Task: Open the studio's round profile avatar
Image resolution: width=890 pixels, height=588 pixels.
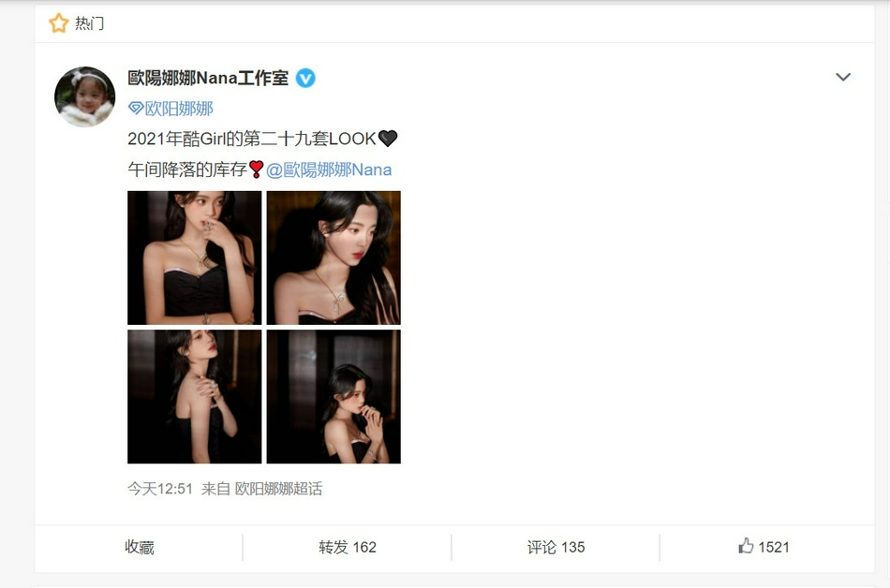Action: (x=84, y=97)
